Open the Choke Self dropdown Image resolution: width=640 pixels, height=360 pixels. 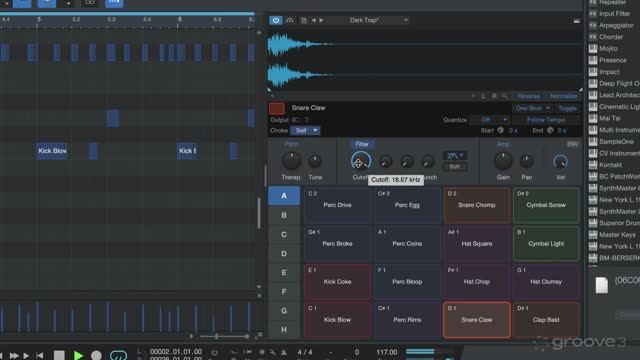[x=305, y=131]
